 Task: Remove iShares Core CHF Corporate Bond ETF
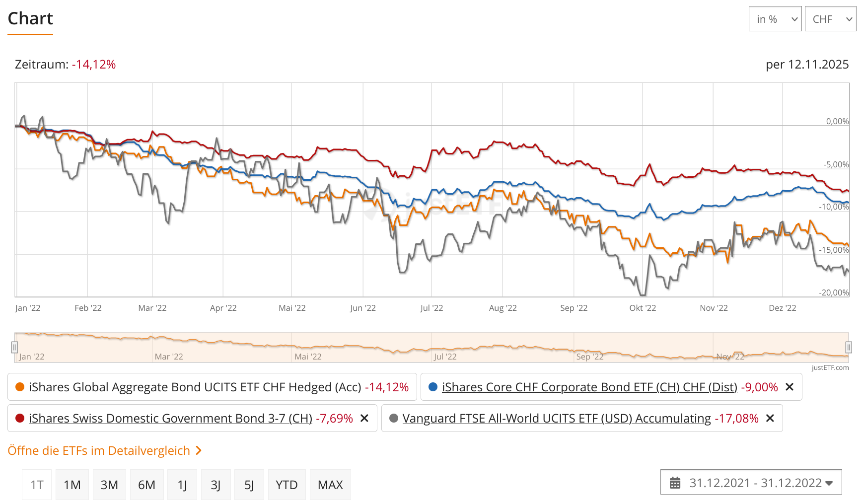point(790,387)
